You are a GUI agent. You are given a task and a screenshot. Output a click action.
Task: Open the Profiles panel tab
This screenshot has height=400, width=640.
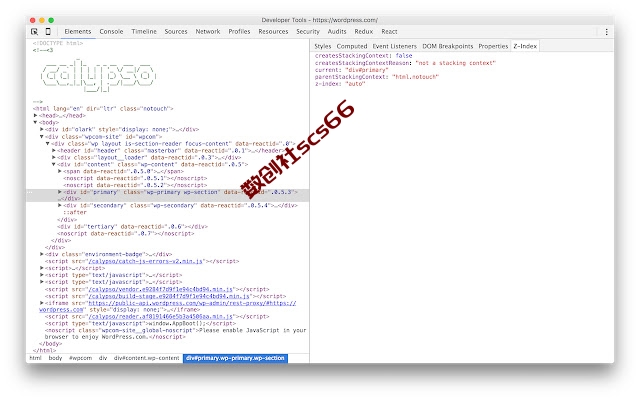(x=239, y=31)
